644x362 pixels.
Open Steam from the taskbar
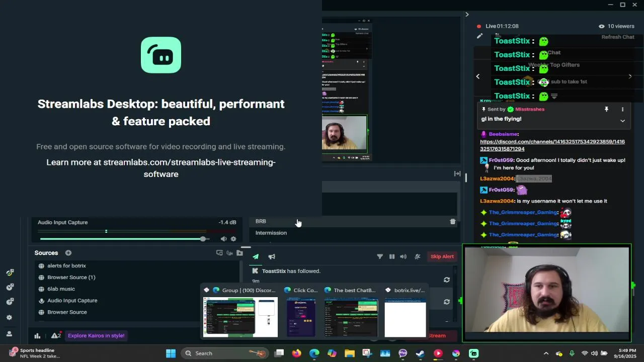point(420,353)
